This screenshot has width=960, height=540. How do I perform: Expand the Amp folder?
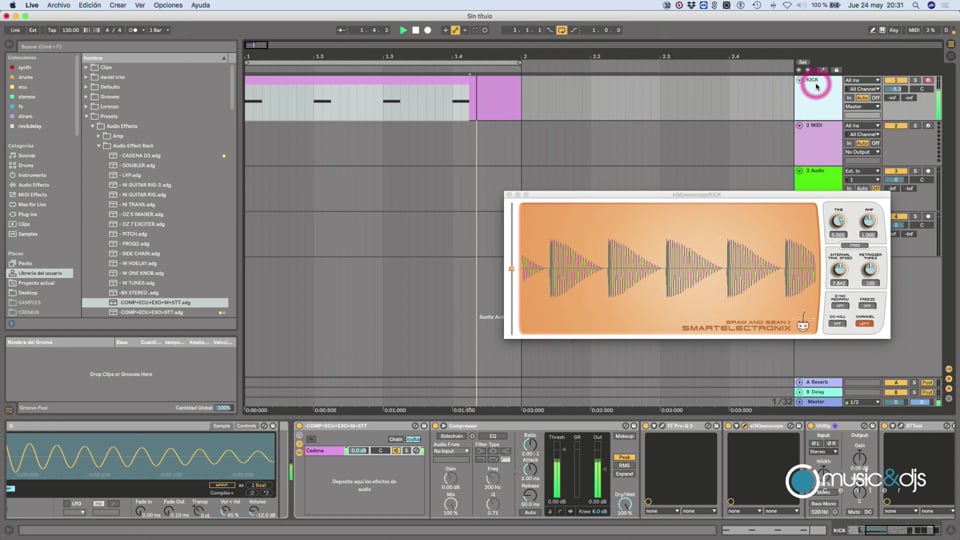99,136
